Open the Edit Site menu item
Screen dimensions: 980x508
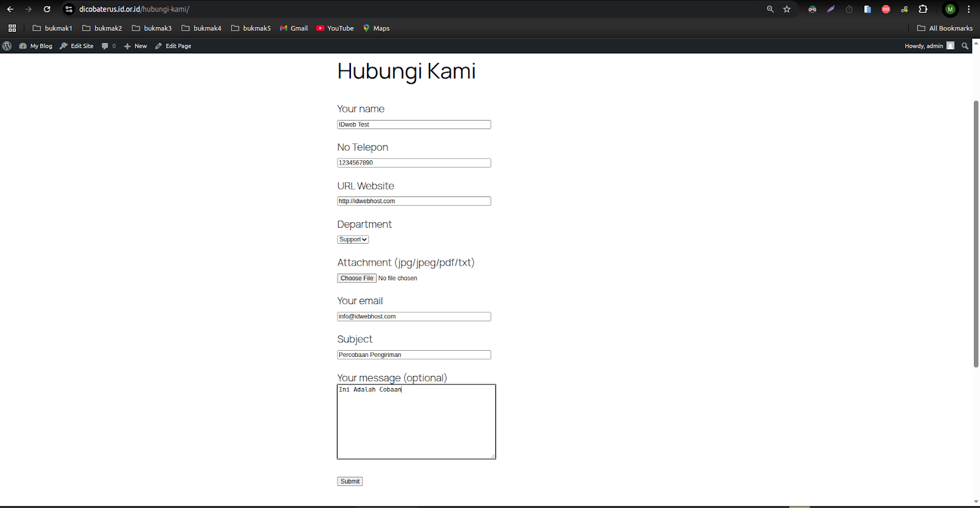click(77, 46)
